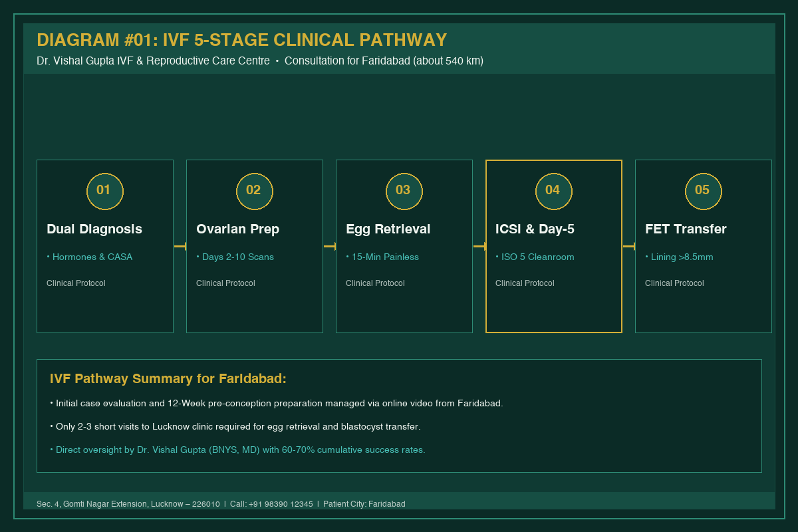Click Clinical Protocol under Dual Diagnosis
The height and width of the screenshot is (532, 798).
76,283
